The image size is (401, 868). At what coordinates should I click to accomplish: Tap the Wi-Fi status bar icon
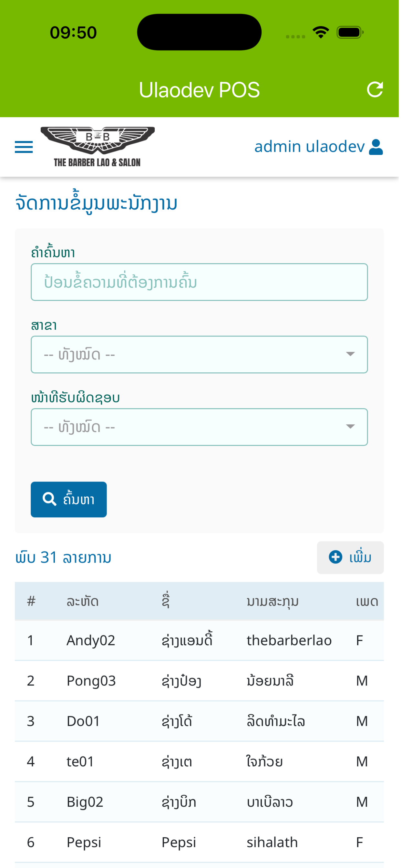click(x=323, y=32)
